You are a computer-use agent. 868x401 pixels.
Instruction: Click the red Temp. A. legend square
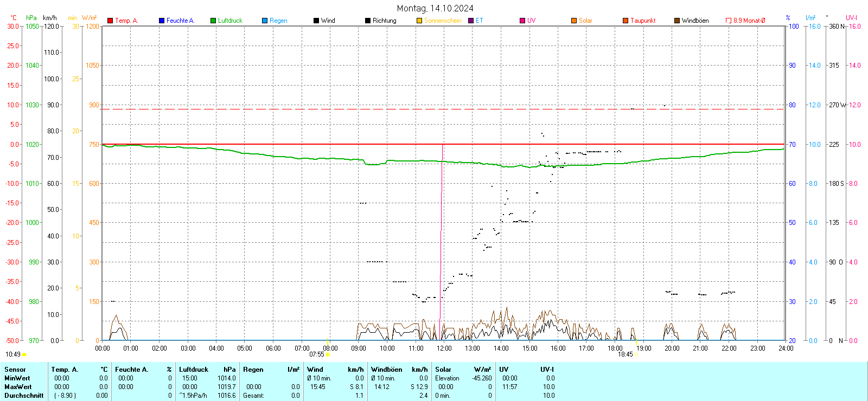[x=110, y=21]
